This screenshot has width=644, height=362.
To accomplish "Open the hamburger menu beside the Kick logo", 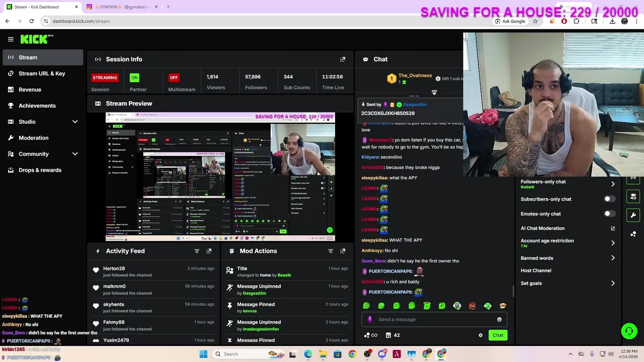I will pos(11,39).
